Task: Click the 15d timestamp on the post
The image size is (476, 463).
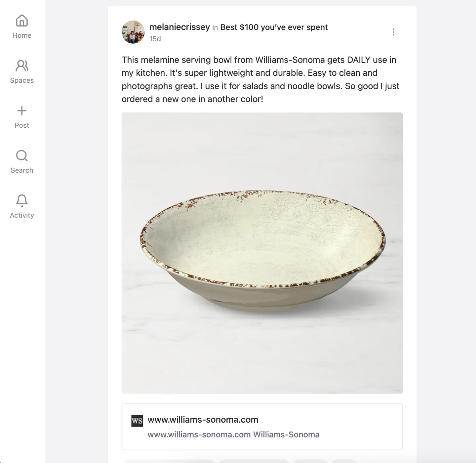Action: tap(155, 38)
